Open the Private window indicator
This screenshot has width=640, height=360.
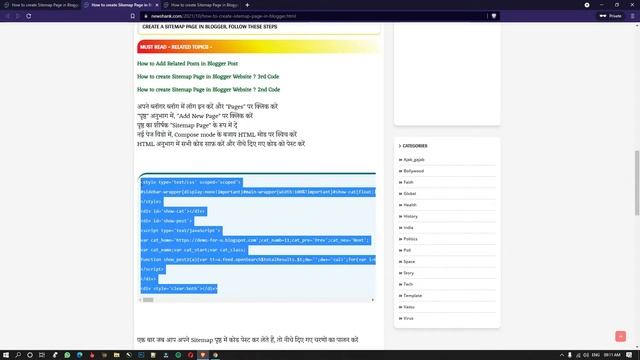(611, 16)
